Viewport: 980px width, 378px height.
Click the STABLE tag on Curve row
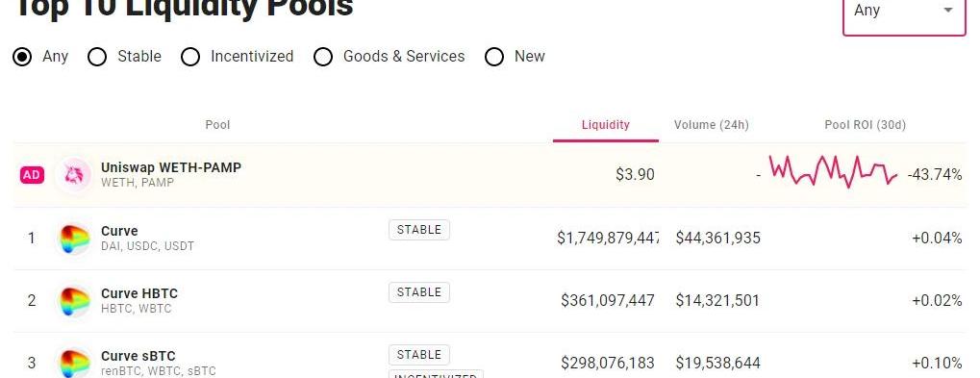point(418,230)
